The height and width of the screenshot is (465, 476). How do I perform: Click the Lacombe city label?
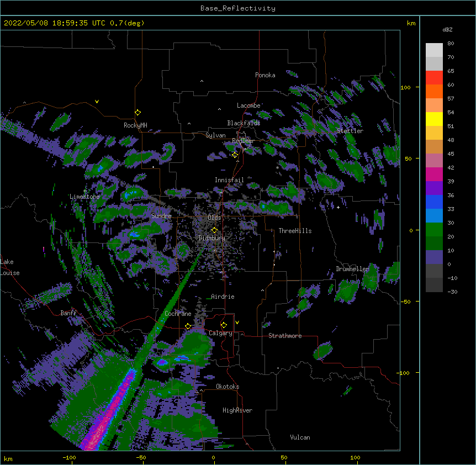(x=248, y=105)
